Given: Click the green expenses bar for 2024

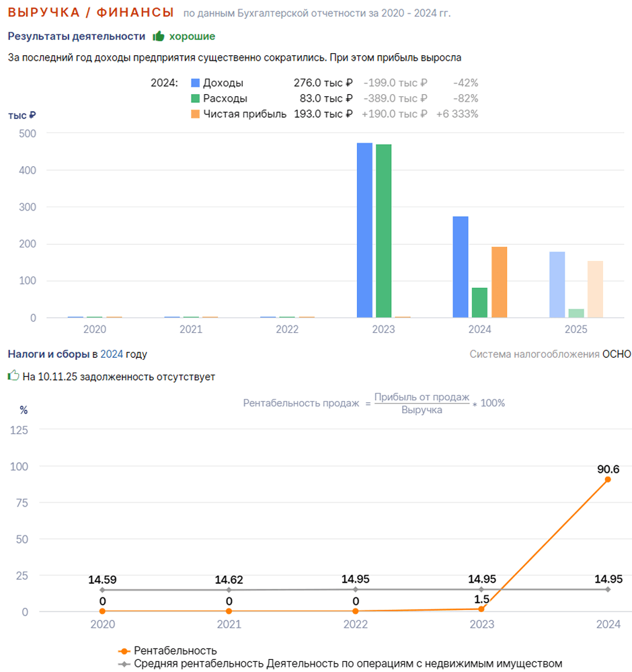Looking at the screenshot, I should pos(479,303).
